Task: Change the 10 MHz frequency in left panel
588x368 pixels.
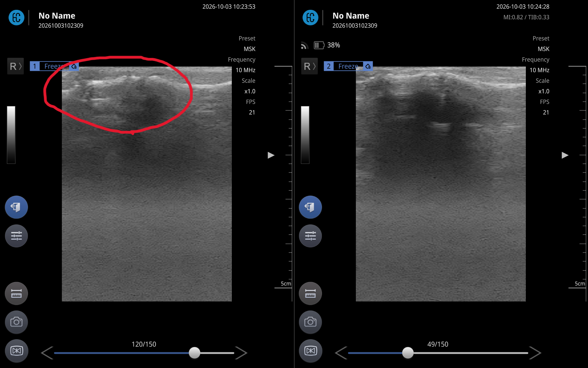Action: 245,70
